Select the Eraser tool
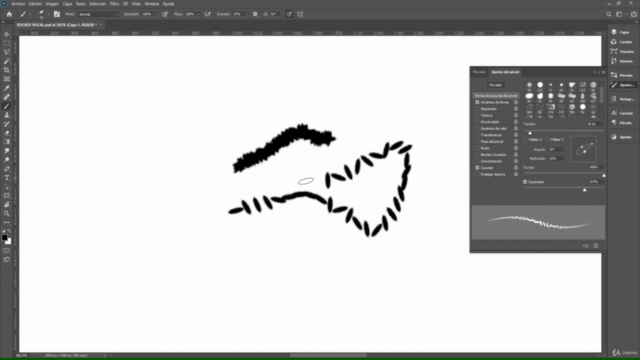Viewport: 640px width, 360px height. tap(7, 133)
